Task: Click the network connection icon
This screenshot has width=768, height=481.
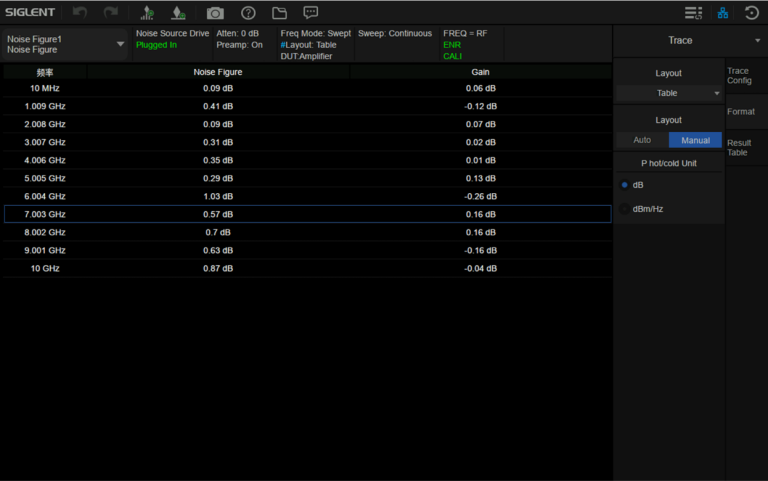Action: click(722, 13)
